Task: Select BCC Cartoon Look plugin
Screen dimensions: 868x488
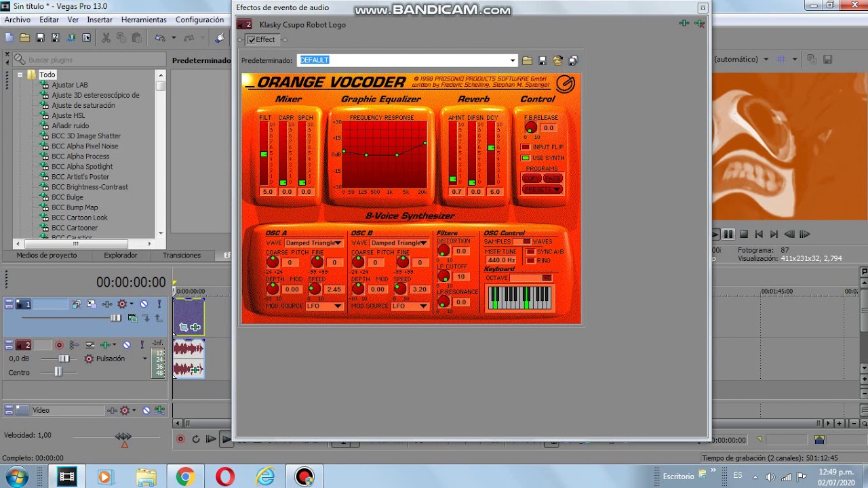Action: [79, 218]
